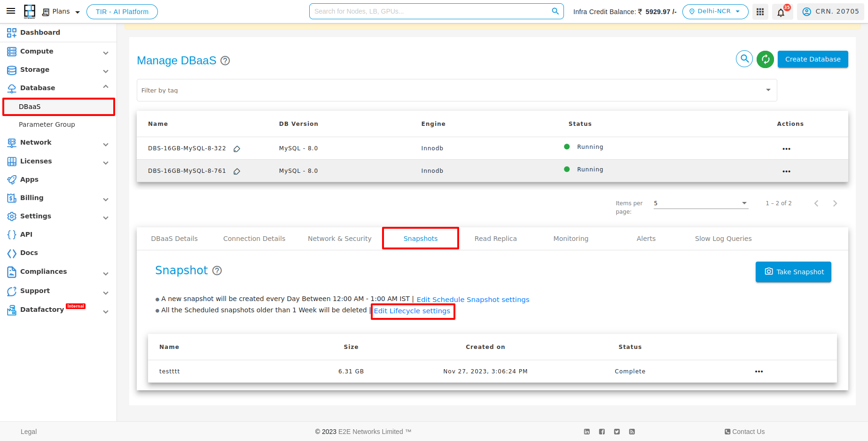Click the green refresh icon

766,59
